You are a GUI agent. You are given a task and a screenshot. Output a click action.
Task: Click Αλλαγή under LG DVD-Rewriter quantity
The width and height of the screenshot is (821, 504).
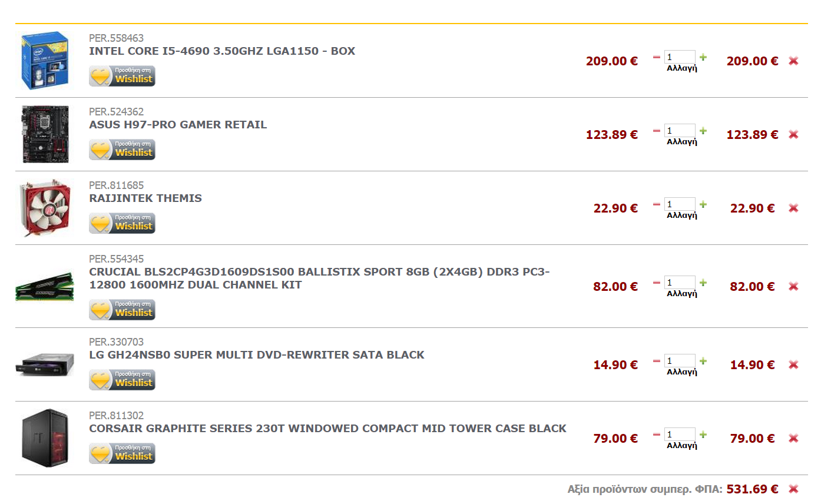682,372
